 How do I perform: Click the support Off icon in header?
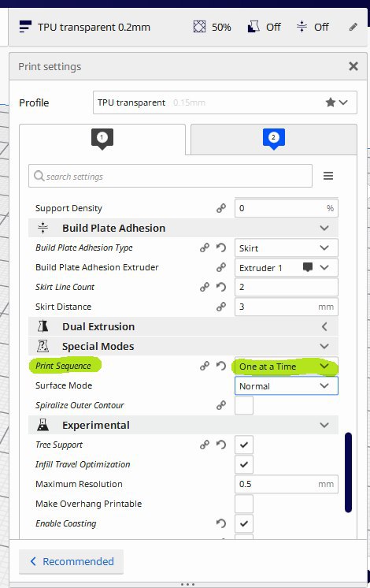tap(253, 27)
